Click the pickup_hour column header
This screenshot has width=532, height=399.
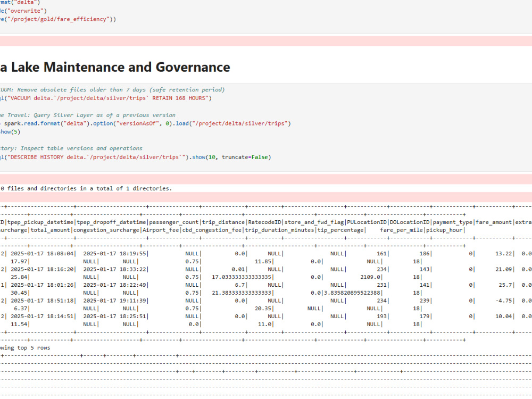[444, 230]
